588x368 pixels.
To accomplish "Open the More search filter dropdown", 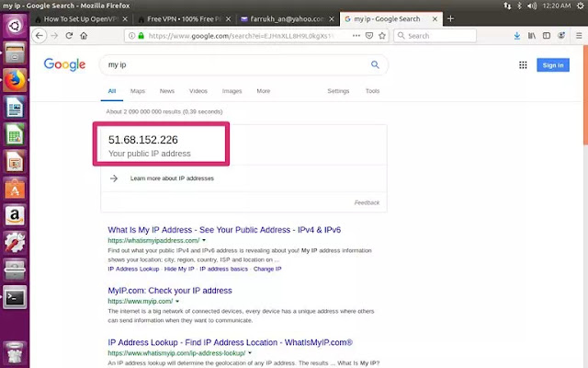I will 264,91.
